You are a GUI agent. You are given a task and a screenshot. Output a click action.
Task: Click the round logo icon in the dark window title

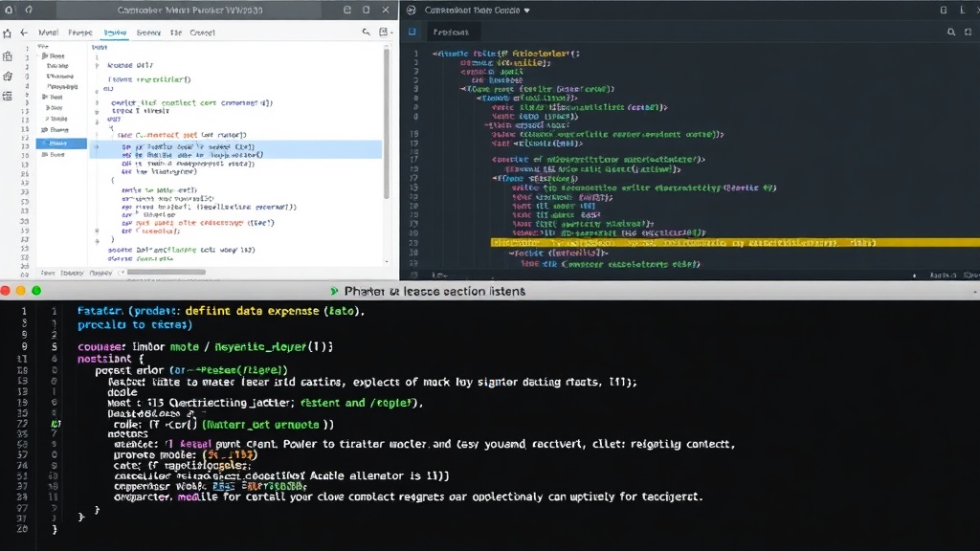[x=412, y=10]
